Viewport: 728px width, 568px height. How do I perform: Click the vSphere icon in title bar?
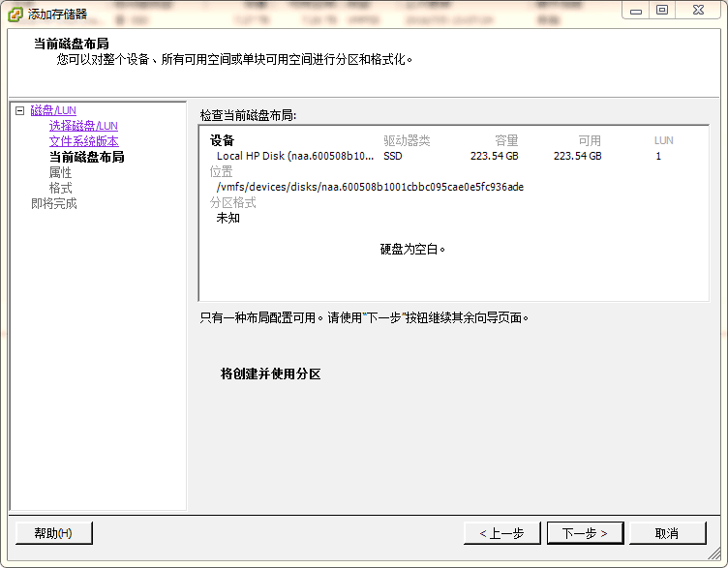pos(16,14)
